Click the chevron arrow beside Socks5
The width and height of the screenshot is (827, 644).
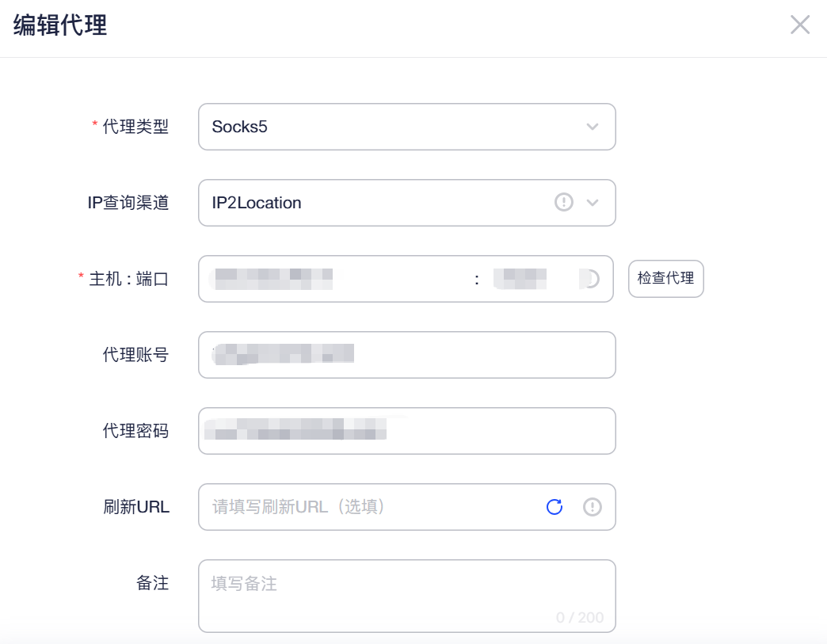(x=593, y=127)
